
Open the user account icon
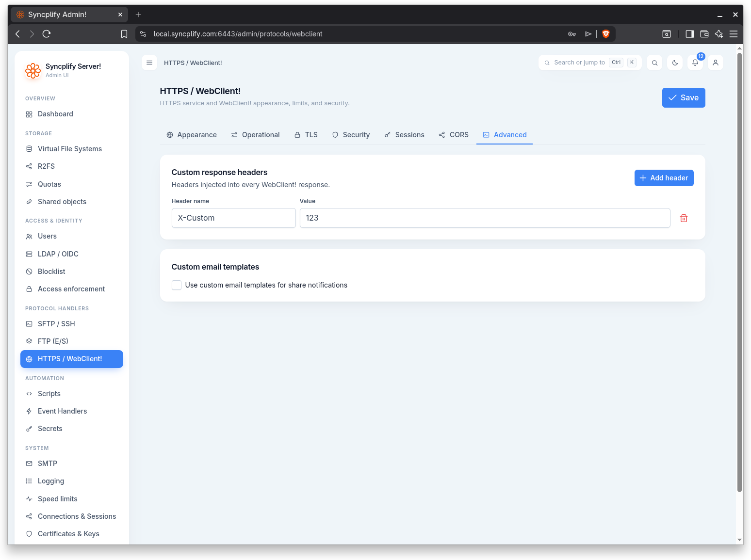click(x=716, y=63)
